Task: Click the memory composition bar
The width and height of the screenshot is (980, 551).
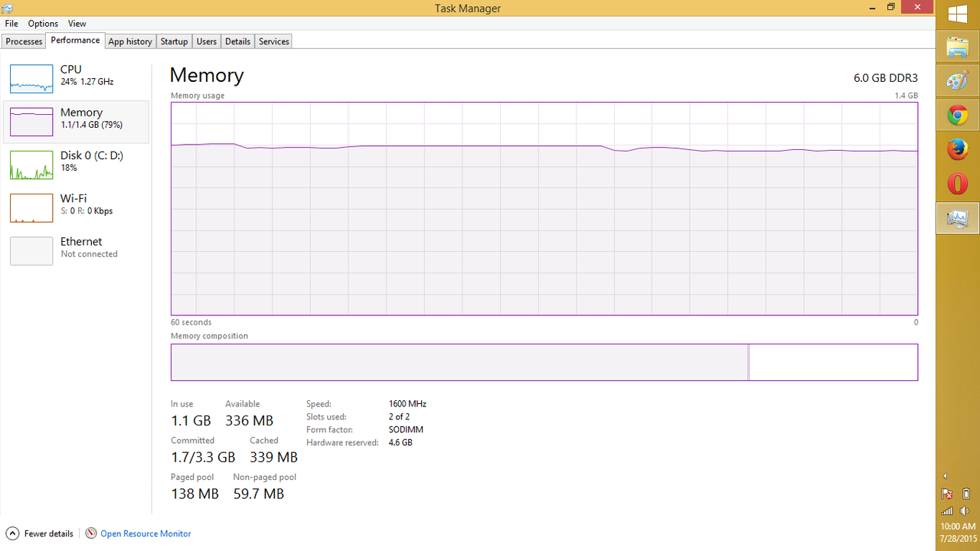Action: [544, 362]
